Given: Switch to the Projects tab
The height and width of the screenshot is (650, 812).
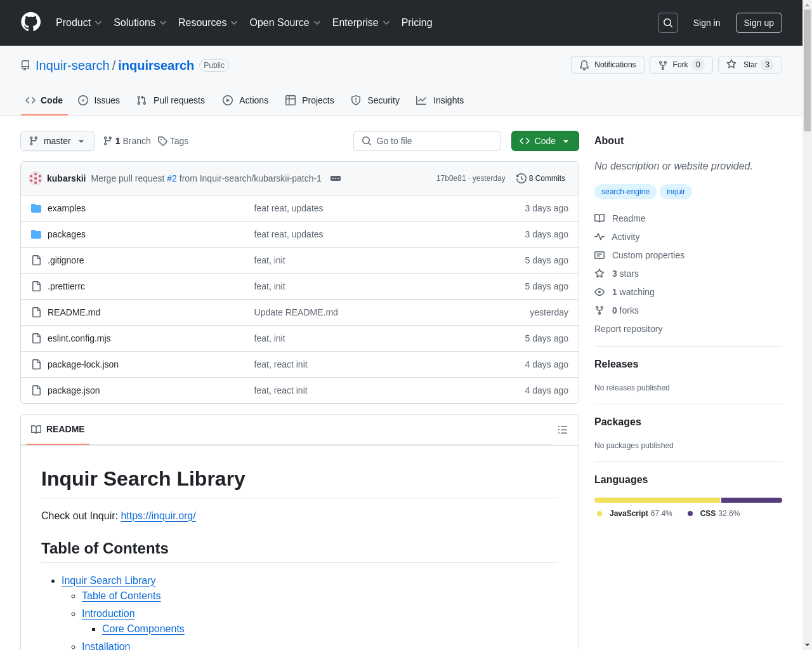Looking at the screenshot, I should click(310, 100).
